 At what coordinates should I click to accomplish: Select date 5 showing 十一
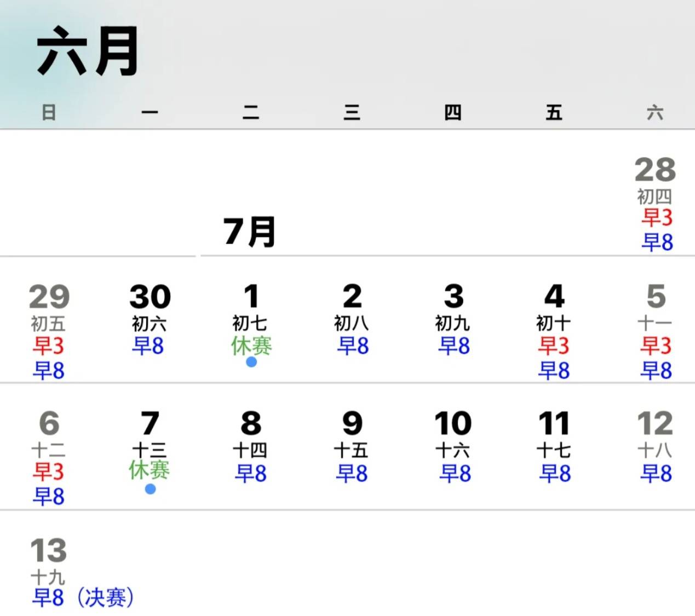coord(655,296)
